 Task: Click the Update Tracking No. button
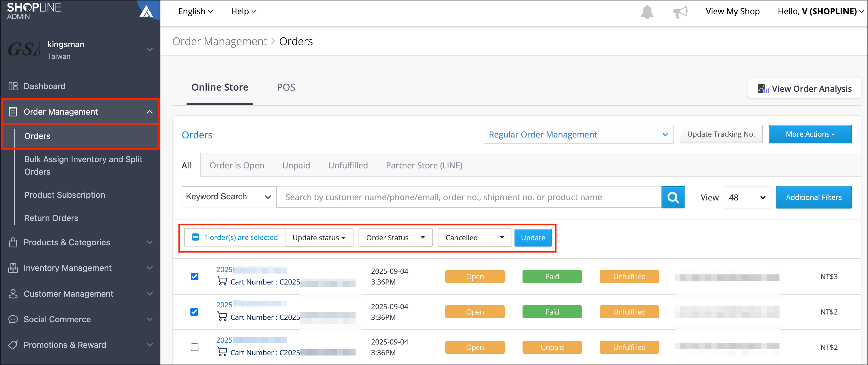pos(721,134)
